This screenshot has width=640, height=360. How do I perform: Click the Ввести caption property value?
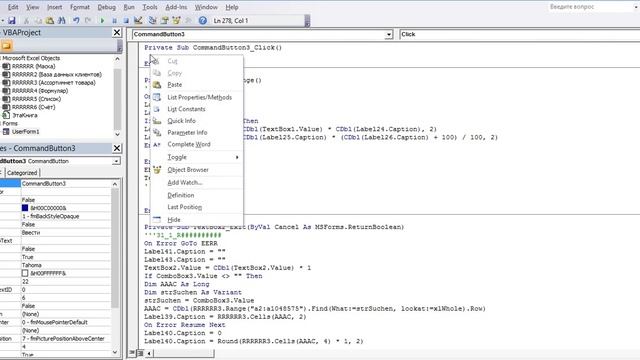coord(66,233)
